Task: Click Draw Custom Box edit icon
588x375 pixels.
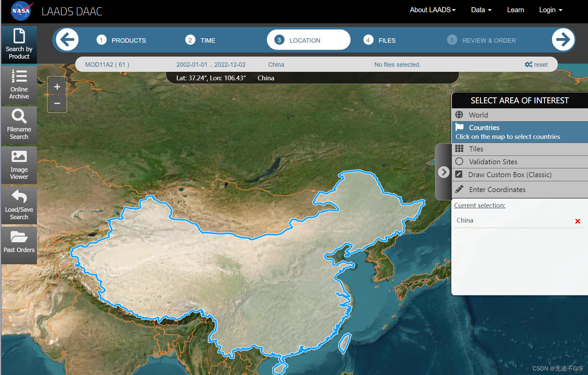Action: (x=459, y=174)
